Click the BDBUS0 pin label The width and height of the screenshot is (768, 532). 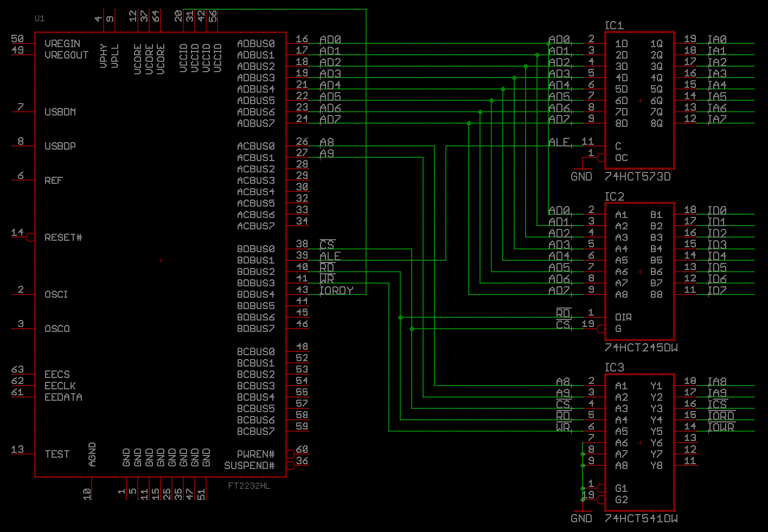(256, 249)
